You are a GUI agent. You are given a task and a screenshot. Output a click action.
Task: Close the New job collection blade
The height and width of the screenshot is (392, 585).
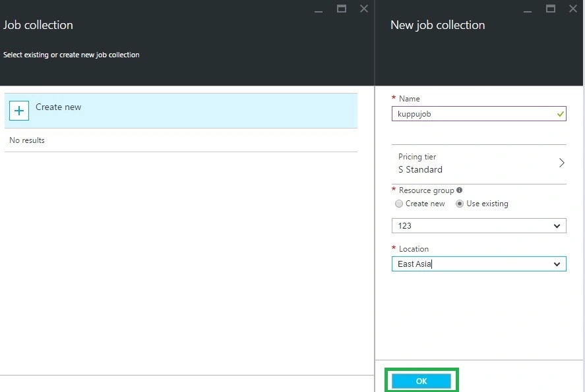573,9
